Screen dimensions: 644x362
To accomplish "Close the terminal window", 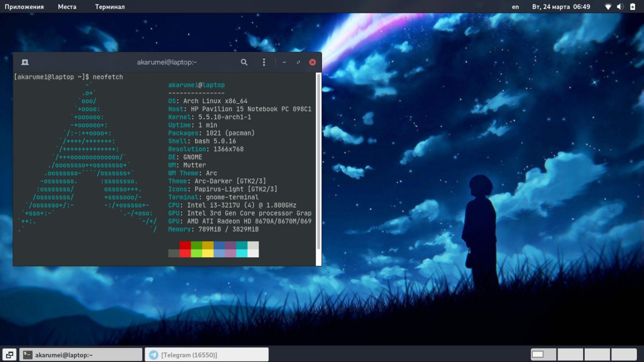I will coord(312,62).
